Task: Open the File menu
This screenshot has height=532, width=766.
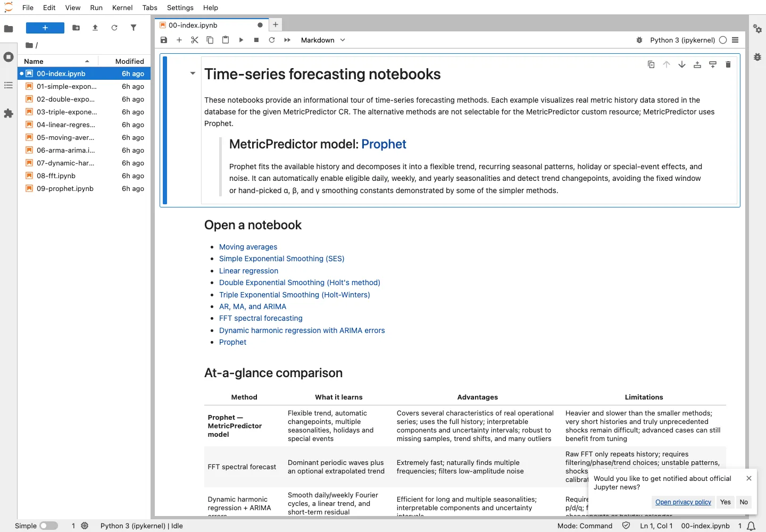Action: point(28,7)
